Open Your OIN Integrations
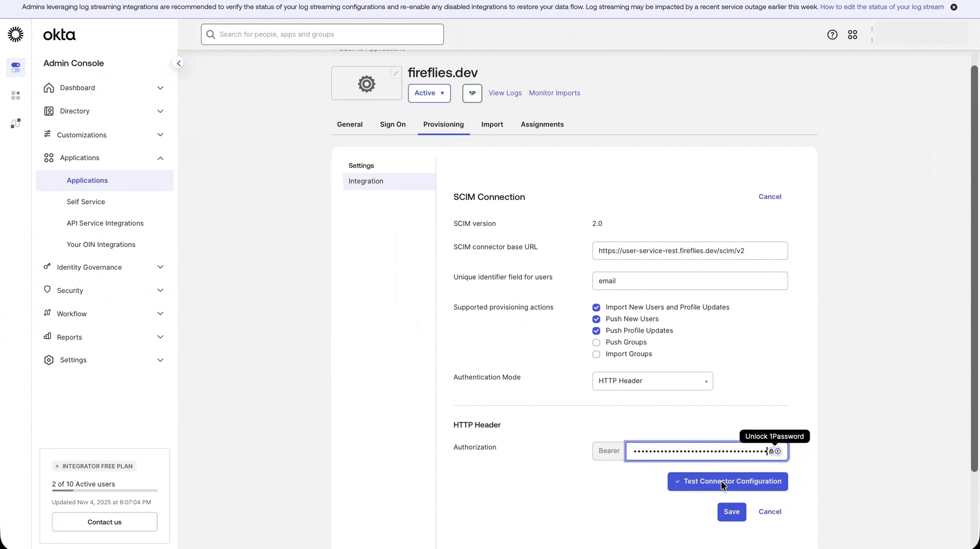This screenshot has height=549, width=980. [101, 245]
